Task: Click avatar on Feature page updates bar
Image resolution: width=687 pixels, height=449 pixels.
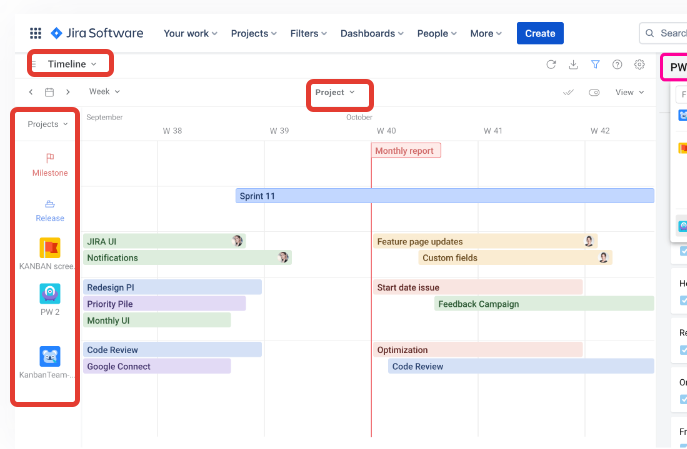Action: click(x=589, y=241)
